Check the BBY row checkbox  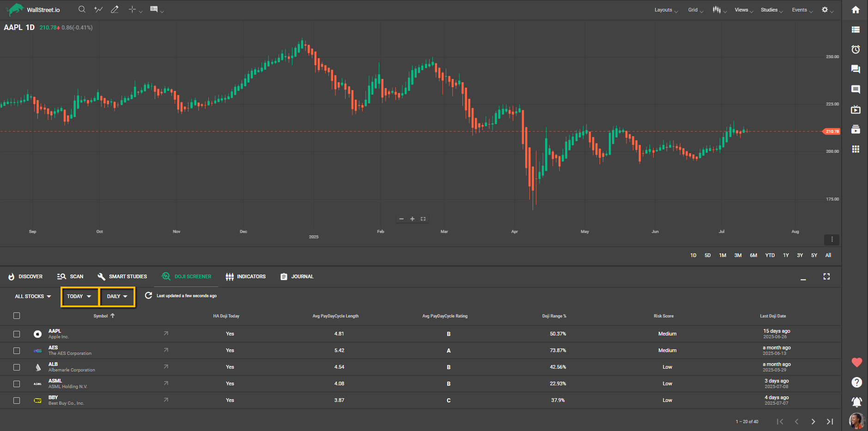click(17, 400)
